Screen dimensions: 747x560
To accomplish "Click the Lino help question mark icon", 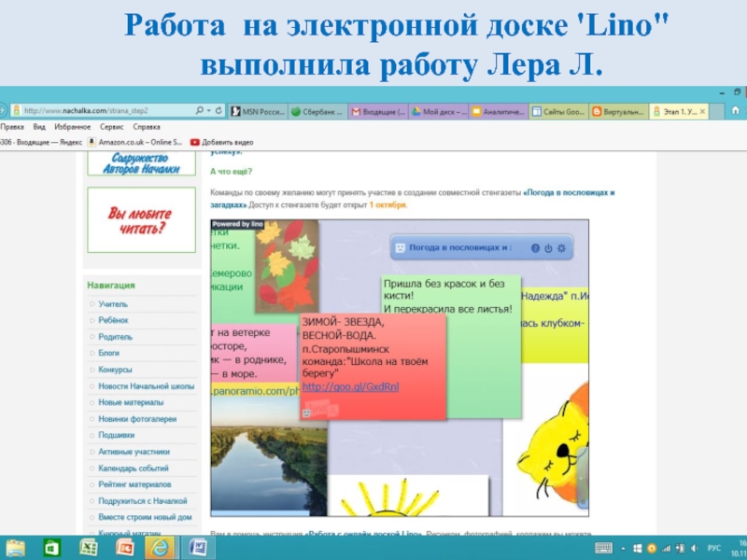I will click(535, 248).
